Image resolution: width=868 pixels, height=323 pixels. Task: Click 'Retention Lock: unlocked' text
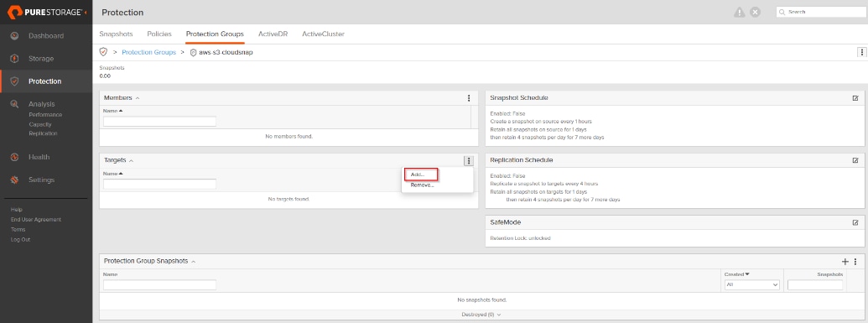[520, 238]
